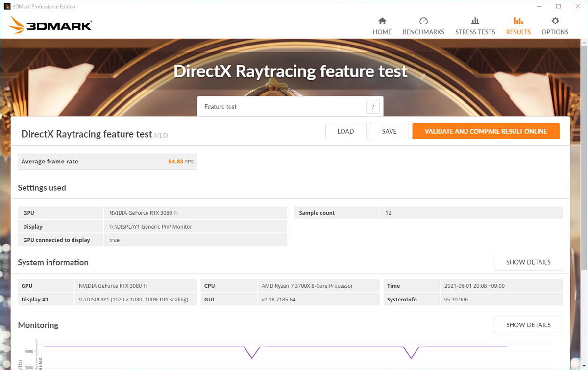Screen dimensions: 588x370
Task: Click the STRESS TESTS navigation label
Action: [x=475, y=32]
